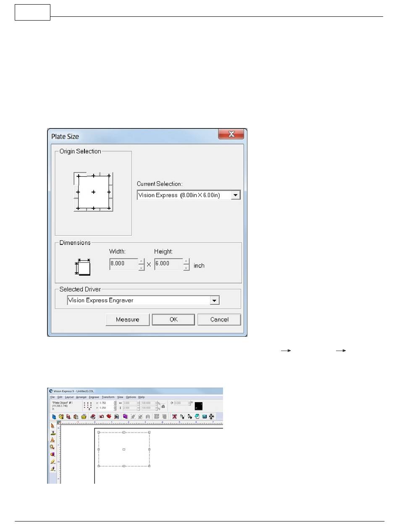
Task: Click the "Plate Object" #1 label
Action: pyautogui.click(x=62, y=403)
